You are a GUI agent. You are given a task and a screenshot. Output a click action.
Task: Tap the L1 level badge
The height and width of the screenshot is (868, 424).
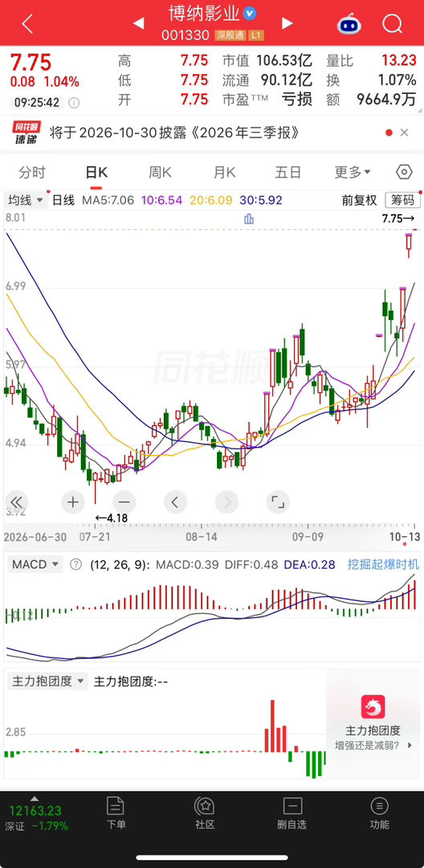coord(255,35)
